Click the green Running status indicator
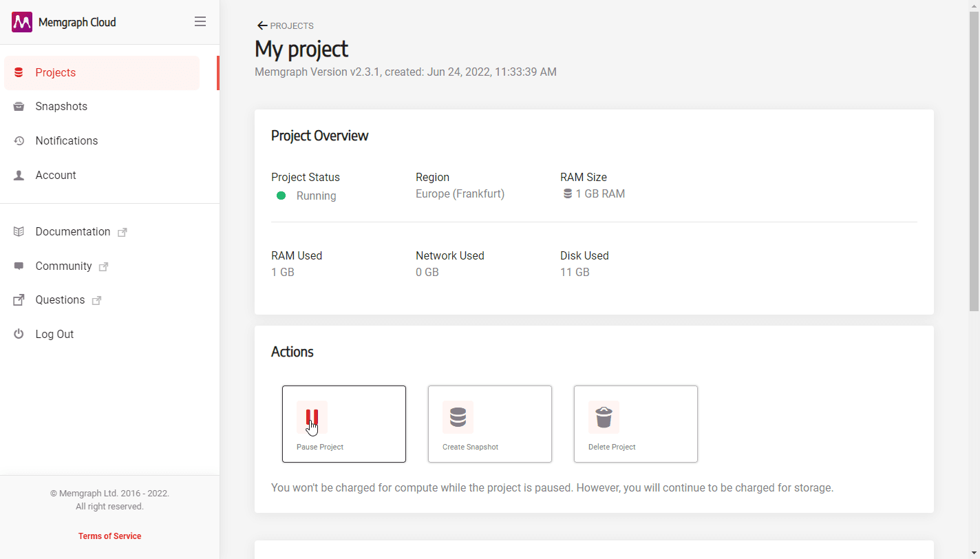This screenshot has height=559, width=980. [281, 196]
